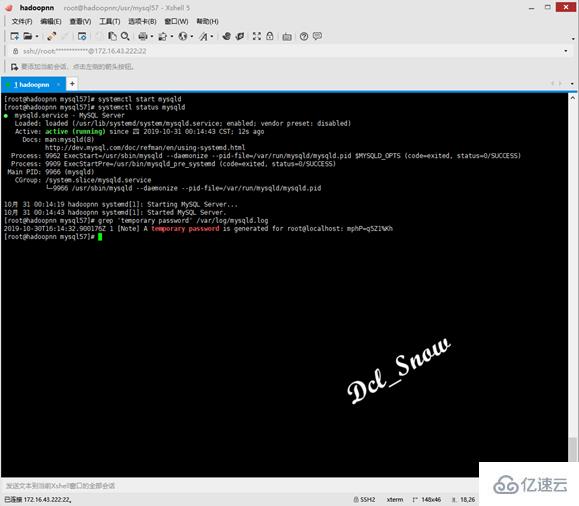Open the session Properties icon

point(82,36)
